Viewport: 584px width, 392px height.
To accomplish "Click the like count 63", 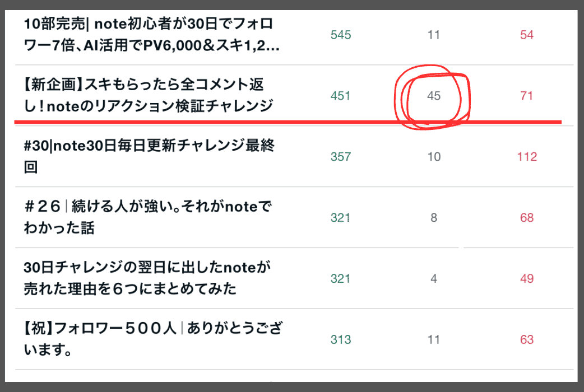I will point(527,339).
